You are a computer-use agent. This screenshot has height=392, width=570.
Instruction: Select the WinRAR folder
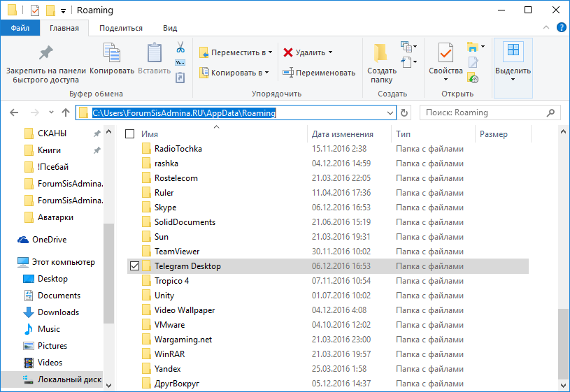pyautogui.click(x=328, y=354)
